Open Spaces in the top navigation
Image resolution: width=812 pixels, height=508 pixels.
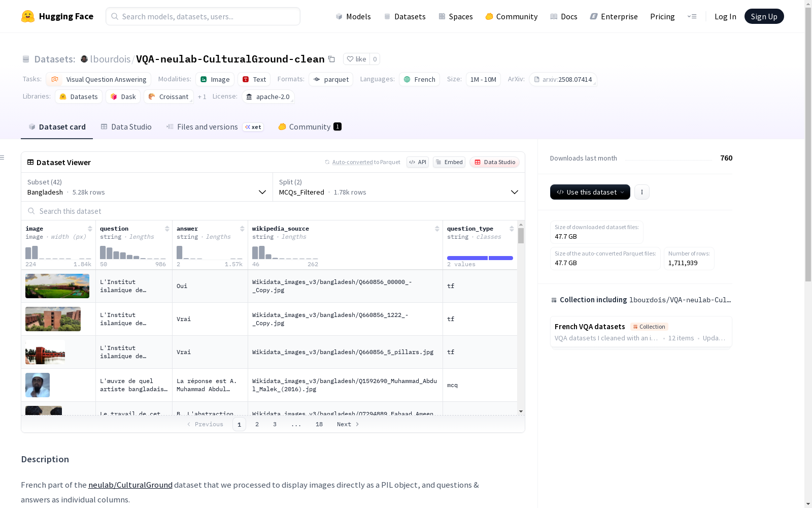click(456, 16)
